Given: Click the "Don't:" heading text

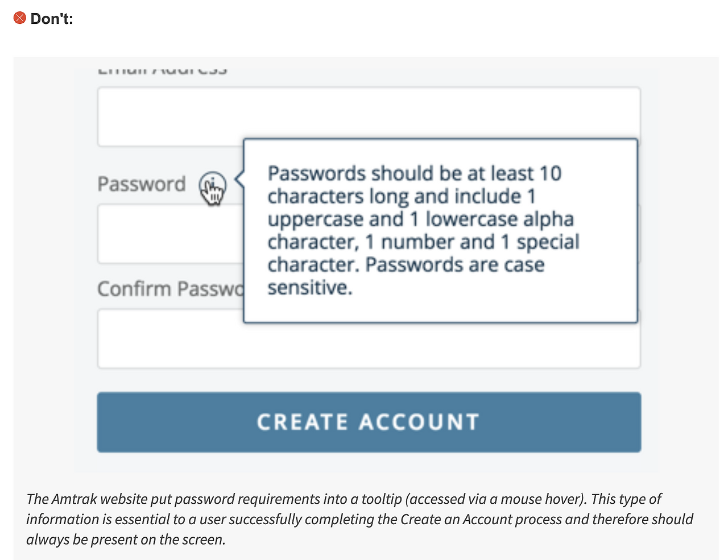Looking at the screenshot, I should [x=52, y=19].
